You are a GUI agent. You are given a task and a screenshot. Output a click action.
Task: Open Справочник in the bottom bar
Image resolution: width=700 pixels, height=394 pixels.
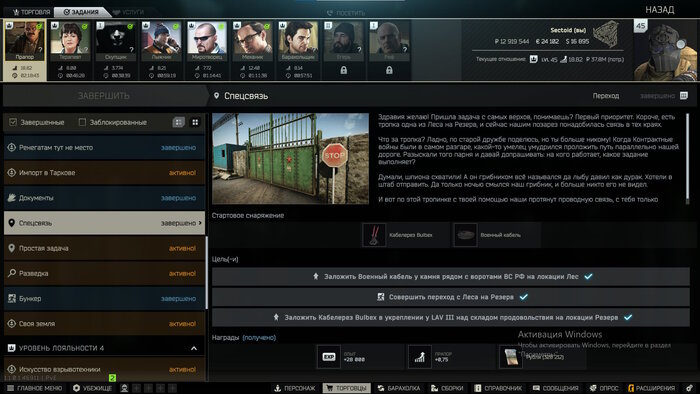tap(498, 388)
